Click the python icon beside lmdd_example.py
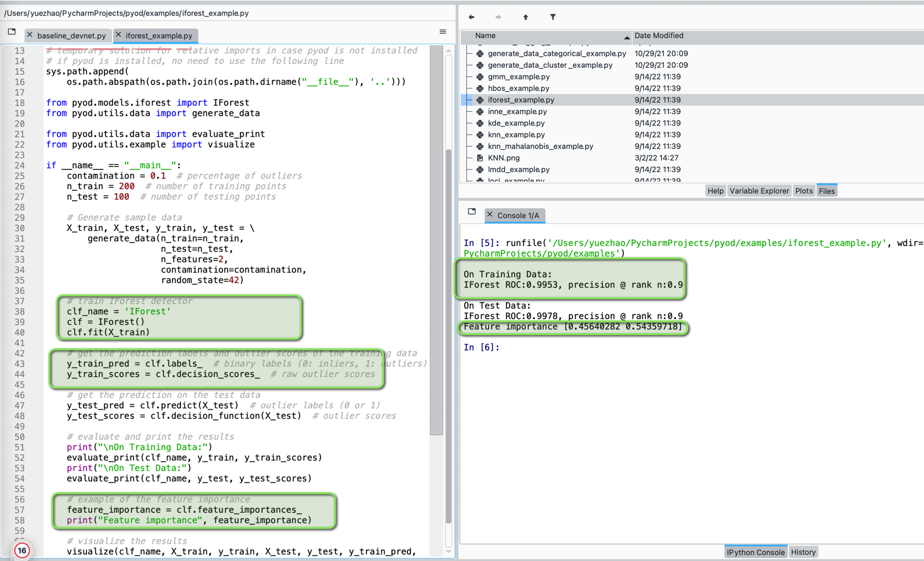The width and height of the screenshot is (924, 561). coord(480,169)
